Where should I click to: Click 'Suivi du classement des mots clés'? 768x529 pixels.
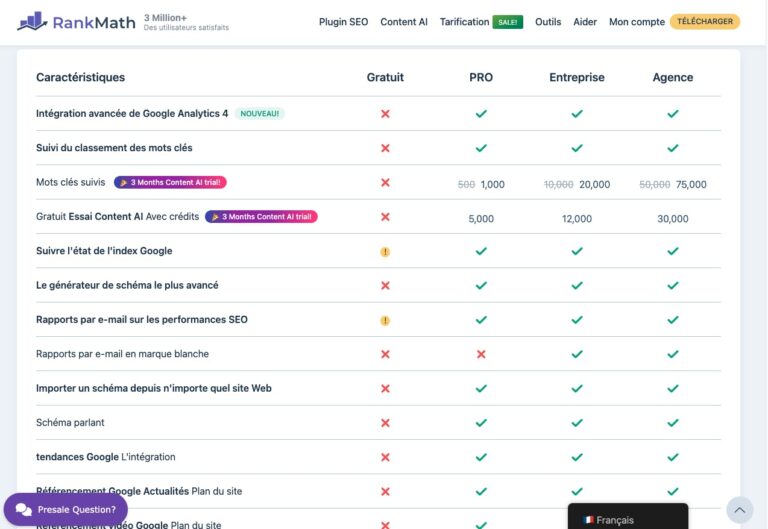point(114,148)
